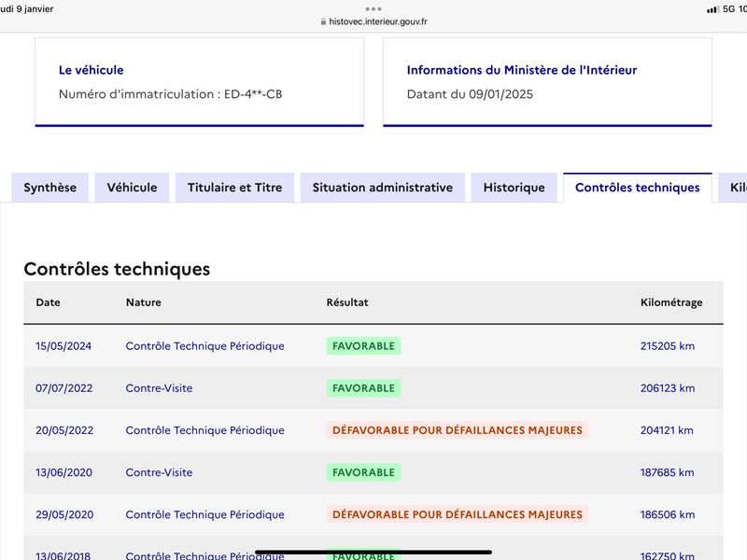
Task: Click the FAVORABLE badge in 07/07/2022 row
Action: (363, 388)
